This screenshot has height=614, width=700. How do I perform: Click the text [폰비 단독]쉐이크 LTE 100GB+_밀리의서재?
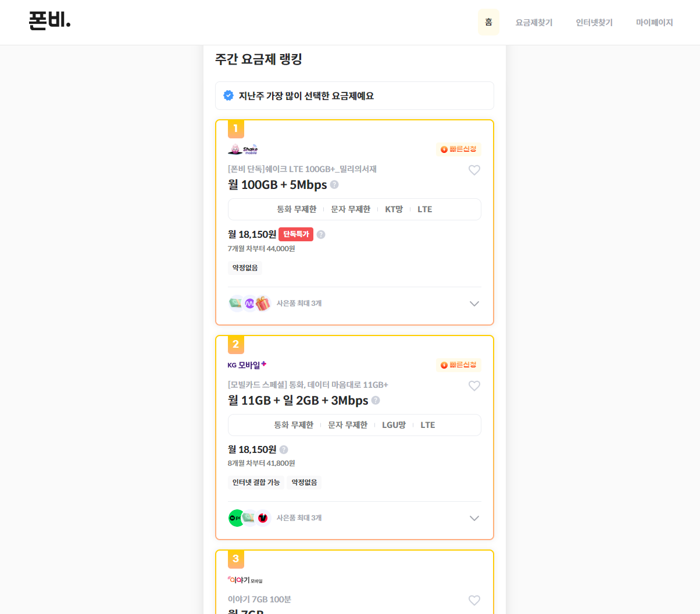click(302, 169)
